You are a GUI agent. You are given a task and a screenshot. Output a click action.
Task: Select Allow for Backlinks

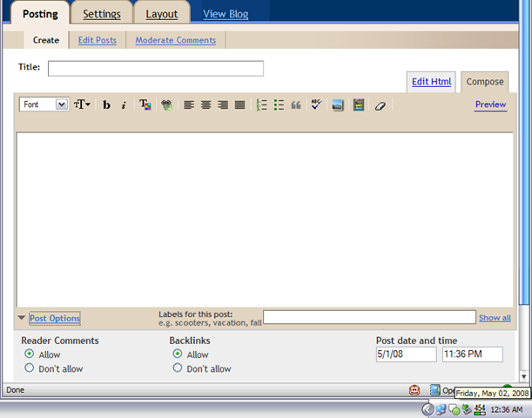click(177, 354)
